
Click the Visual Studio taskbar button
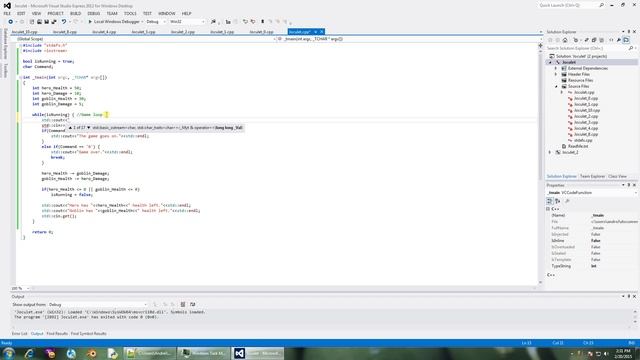coord(258,353)
